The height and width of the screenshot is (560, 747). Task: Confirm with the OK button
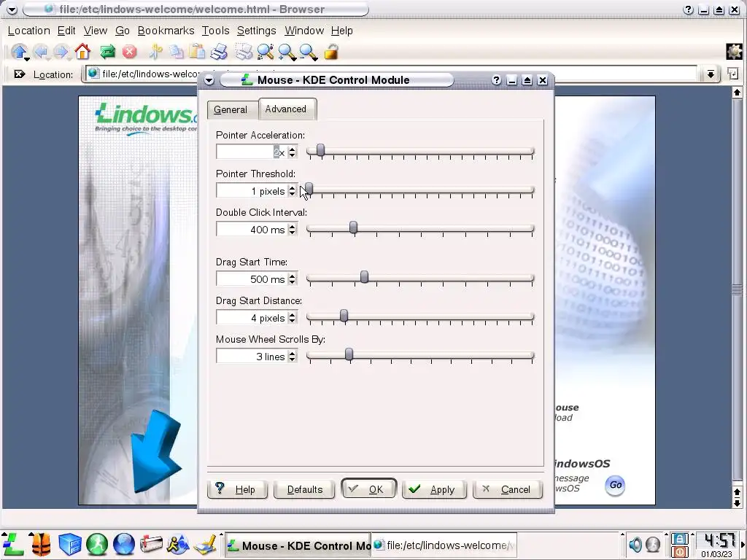[368, 489]
